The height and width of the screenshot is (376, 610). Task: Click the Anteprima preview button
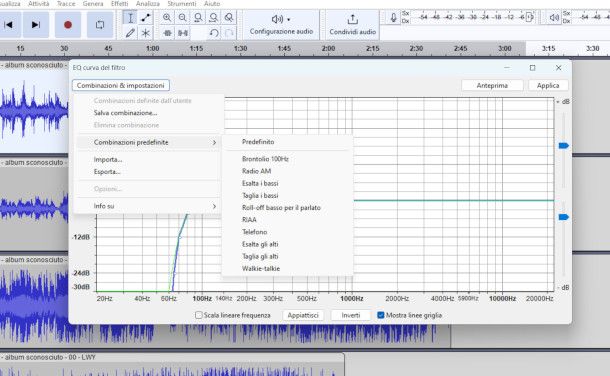(492, 86)
